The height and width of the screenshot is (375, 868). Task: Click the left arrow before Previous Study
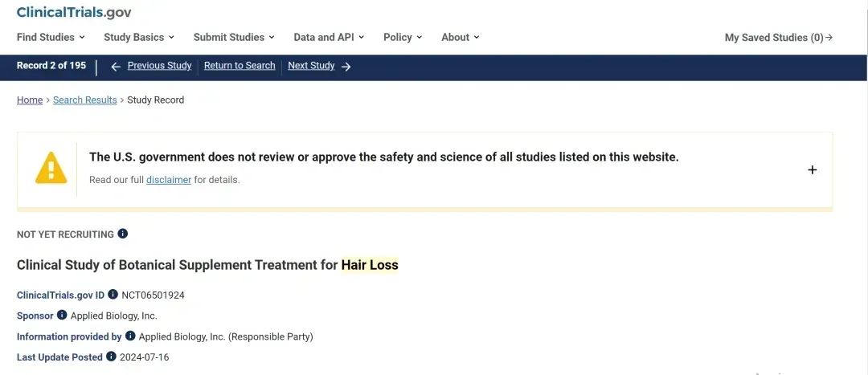116,67
